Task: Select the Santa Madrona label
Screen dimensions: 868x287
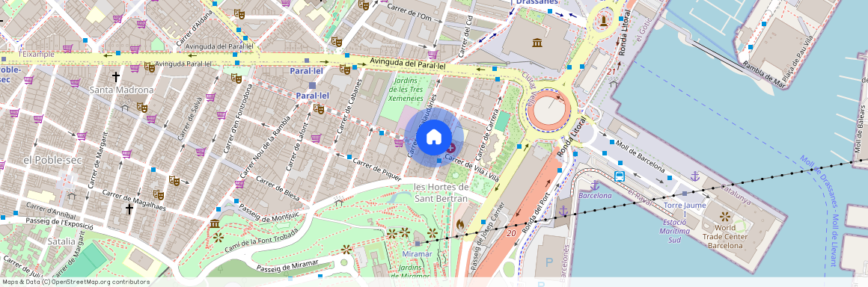Action: pyautogui.click(x=121, y=90)
